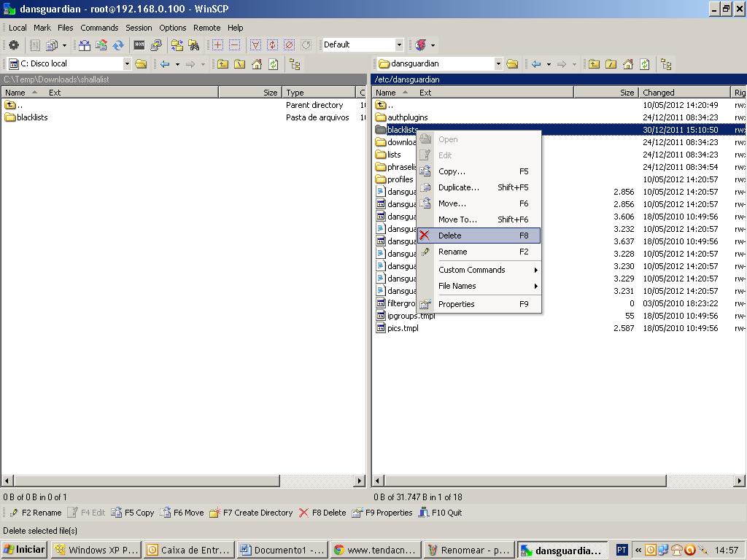Open remote directory browse folder icon
The image size is (747, 560).
512,64
